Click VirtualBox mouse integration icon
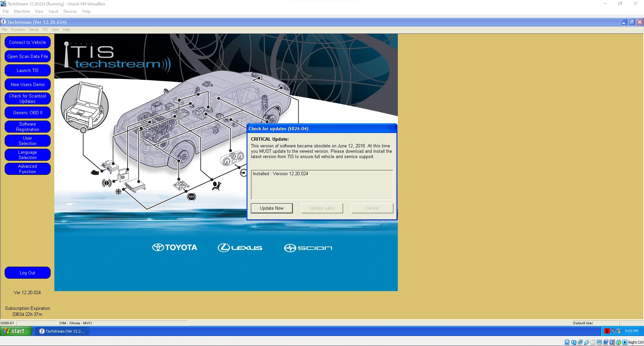The height and width of the screenshot is (346, 644). (619, 342)
